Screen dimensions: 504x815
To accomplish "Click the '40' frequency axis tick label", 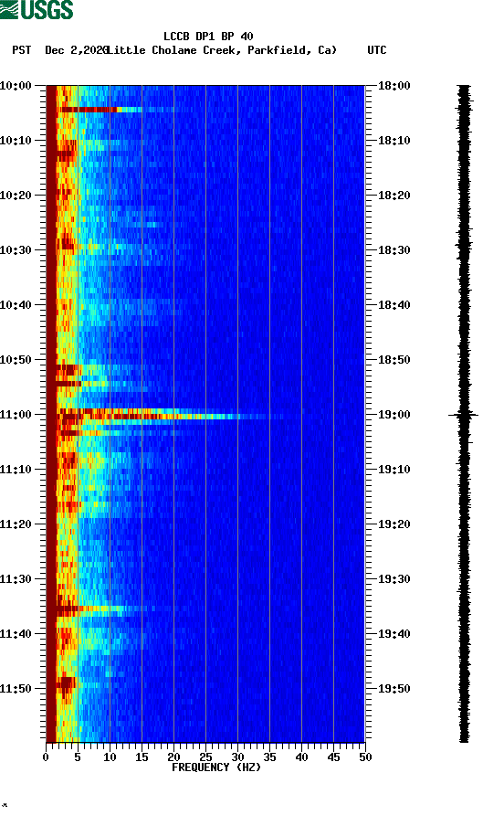I will click(301, 757).
